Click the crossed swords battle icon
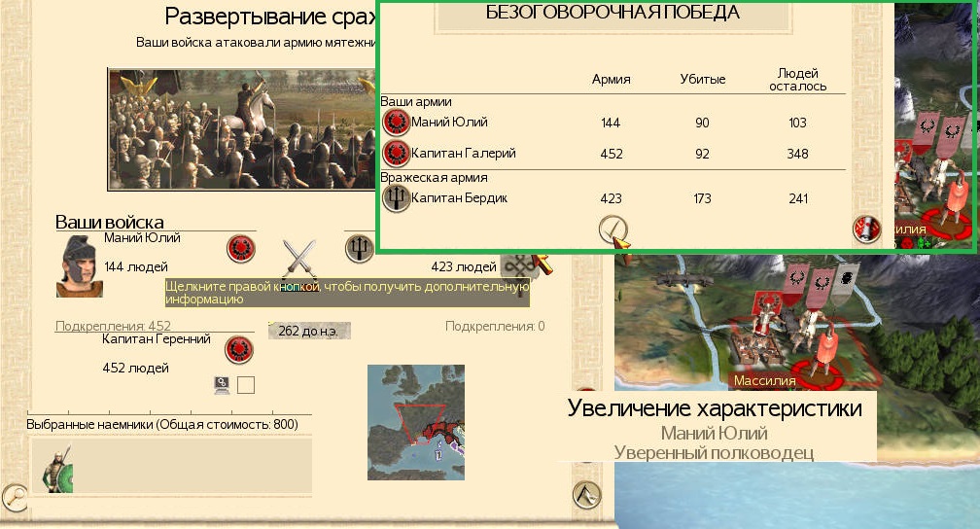Image resolution: width=980 pixels, height=529 pixels. 300,259
